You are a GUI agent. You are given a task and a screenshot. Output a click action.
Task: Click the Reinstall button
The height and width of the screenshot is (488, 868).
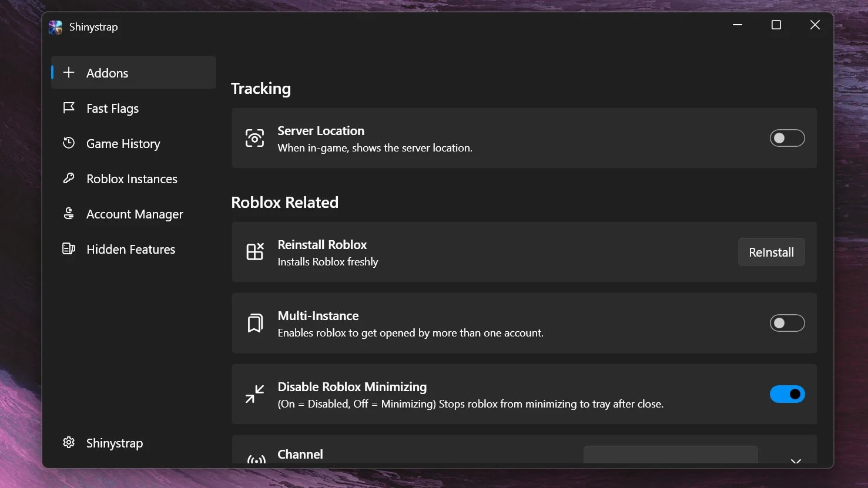(x=771, y=252)
